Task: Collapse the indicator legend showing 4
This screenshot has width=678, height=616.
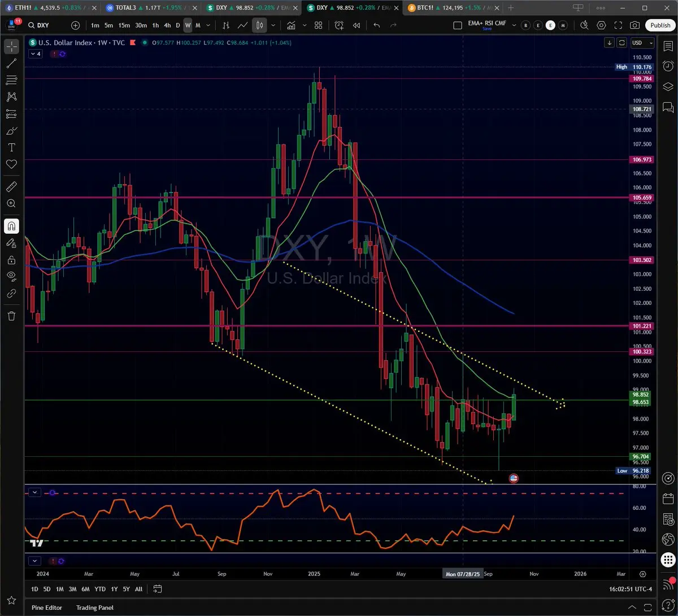Action: click(35, 54)
